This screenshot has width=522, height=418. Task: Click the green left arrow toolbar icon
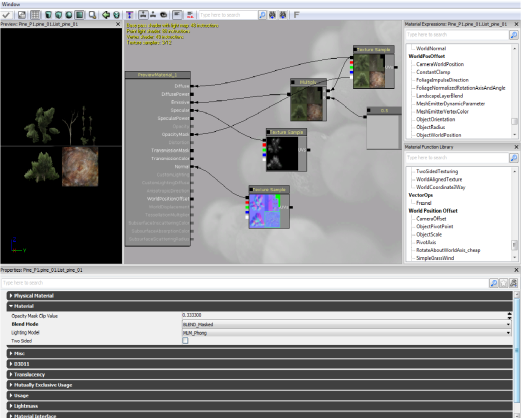point(106,15)
